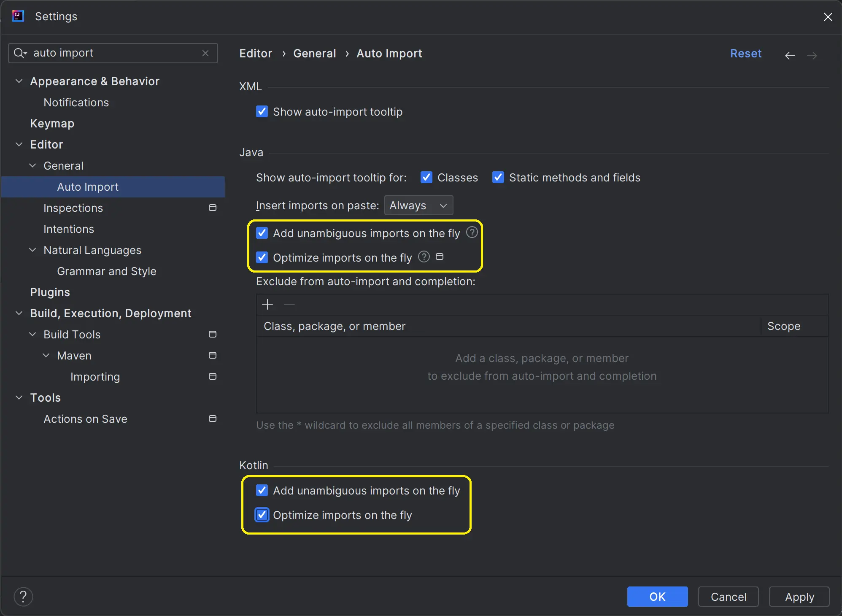
Task: Collapse the Tools tree node
Action: click(19, 397)
